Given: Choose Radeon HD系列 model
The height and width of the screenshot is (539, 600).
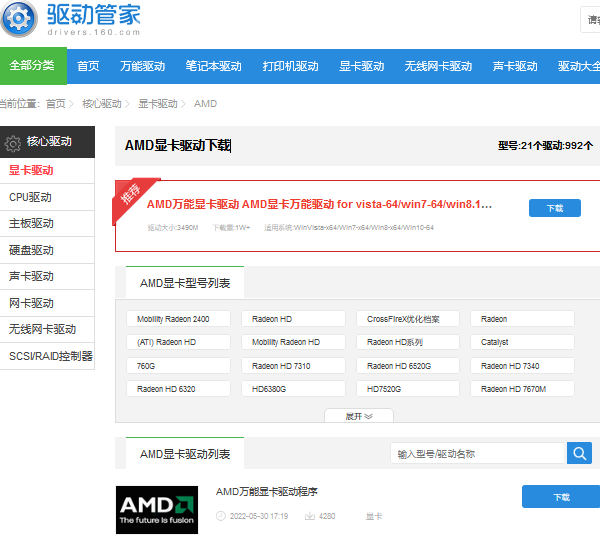Looking at the screenshot, I should tap(408, 342).
